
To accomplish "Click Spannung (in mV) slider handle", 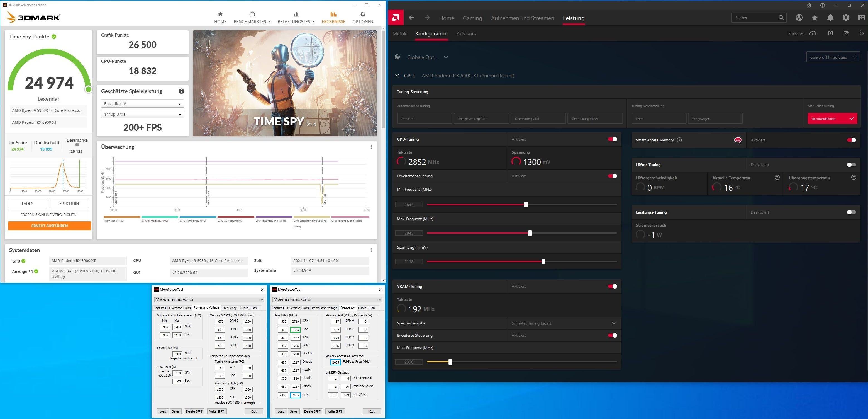I will (x=543, y=261).
